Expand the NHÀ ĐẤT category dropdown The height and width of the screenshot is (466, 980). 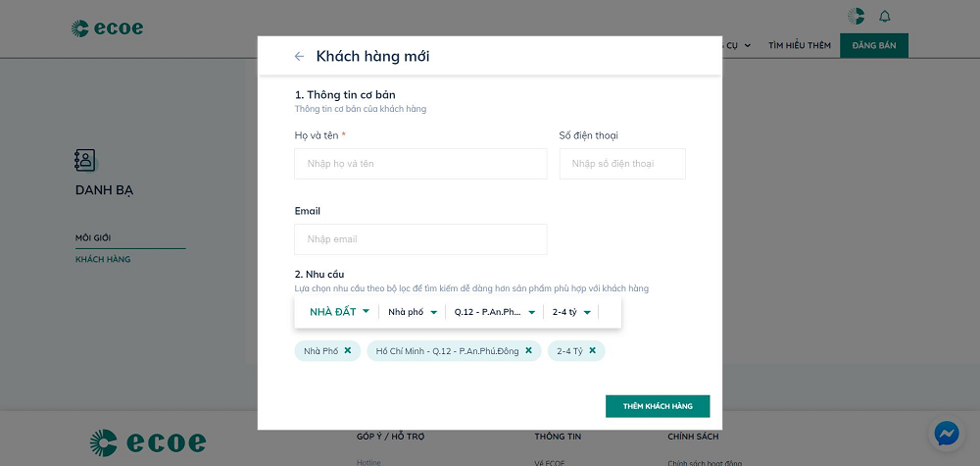click(x=339, y=312)
